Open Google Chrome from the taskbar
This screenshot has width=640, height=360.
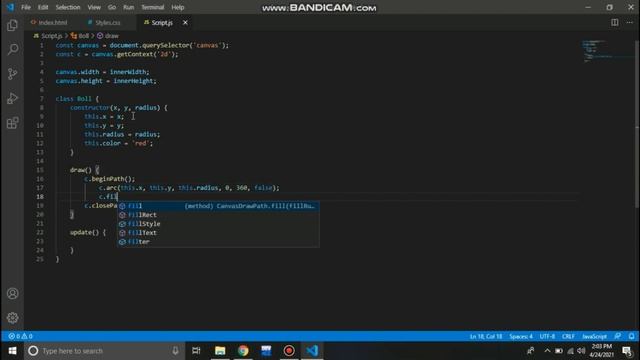(243, 351)
